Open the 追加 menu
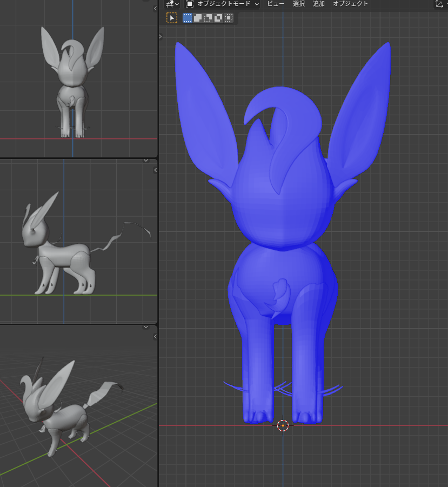 click(x=319, y=4)
